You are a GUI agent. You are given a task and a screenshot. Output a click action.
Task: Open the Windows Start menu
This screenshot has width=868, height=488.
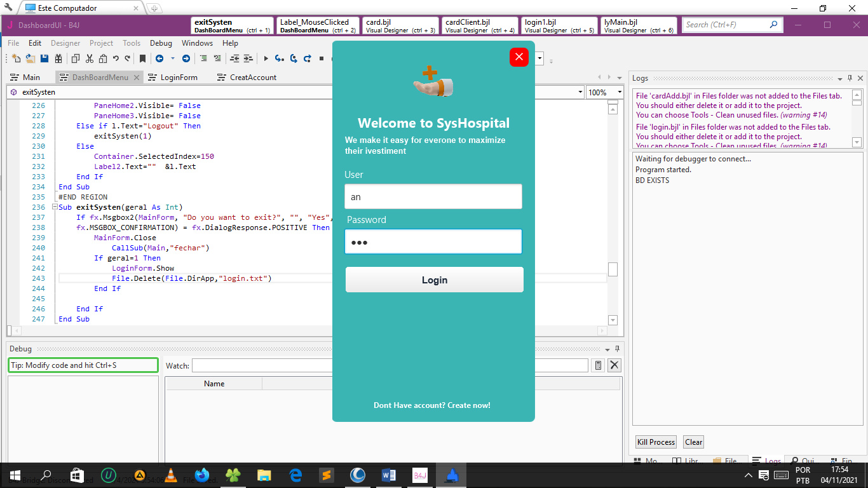[x=15, y=475]
